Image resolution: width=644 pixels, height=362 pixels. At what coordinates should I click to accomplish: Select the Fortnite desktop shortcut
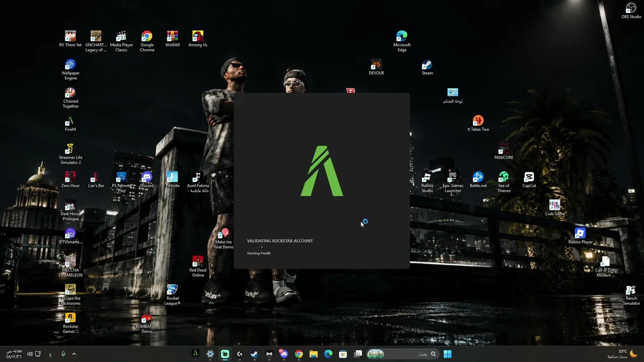(x=173, y=180)
